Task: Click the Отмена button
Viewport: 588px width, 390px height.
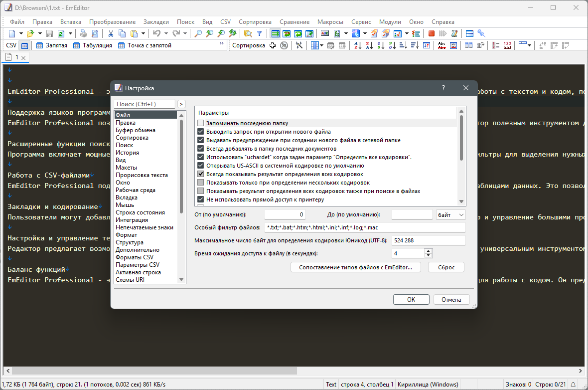Action: click(451, 300)
